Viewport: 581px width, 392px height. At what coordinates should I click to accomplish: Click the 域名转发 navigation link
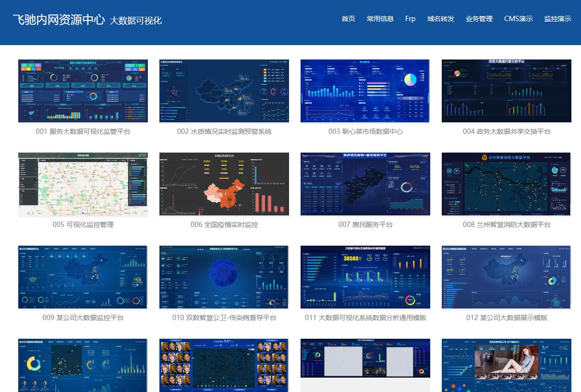coord(439,19)
